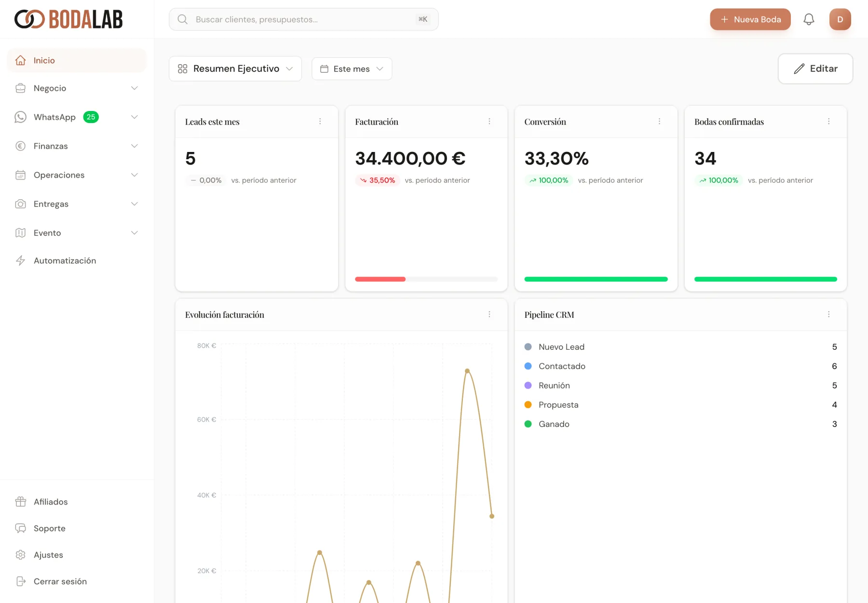Open Bodas confirmadas card options menu
868x603 pixels.
pos(829,122)
